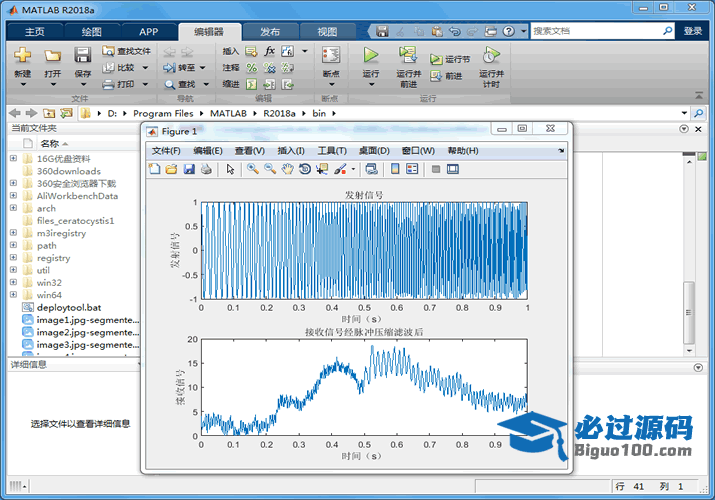The image size is (715, 500).
Task: Select the Data Cursor tool in Figure 1
Action: 322,169
